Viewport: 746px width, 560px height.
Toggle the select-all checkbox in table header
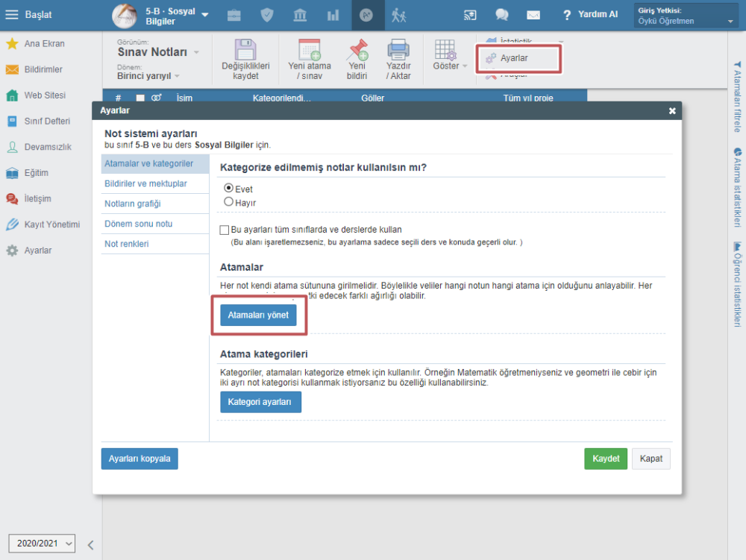(x=140, y=98)
